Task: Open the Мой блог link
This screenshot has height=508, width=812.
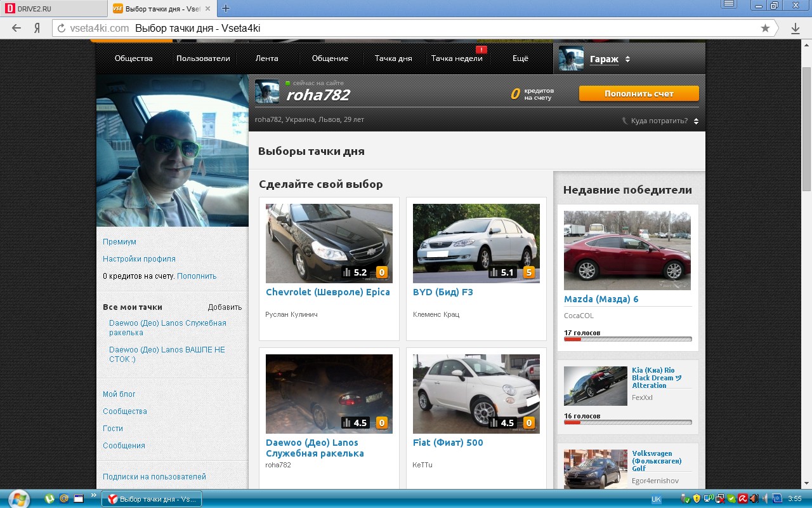Action: 119,394
